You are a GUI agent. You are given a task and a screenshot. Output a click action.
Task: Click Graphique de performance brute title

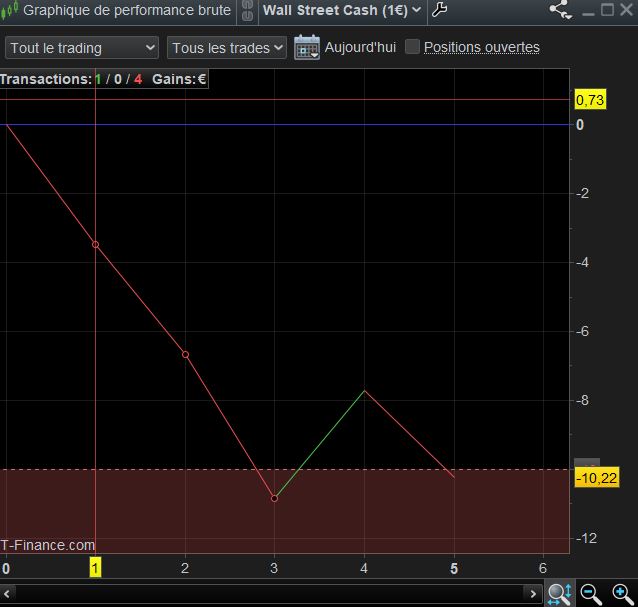pos(127,10)
